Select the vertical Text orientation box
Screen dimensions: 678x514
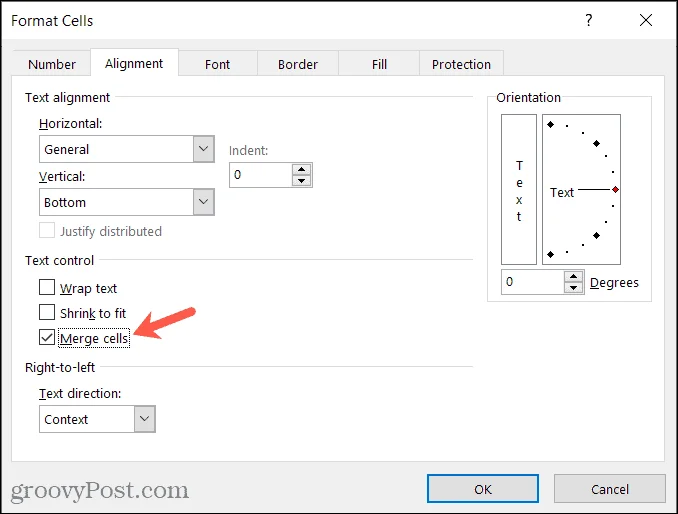[519, 189]
